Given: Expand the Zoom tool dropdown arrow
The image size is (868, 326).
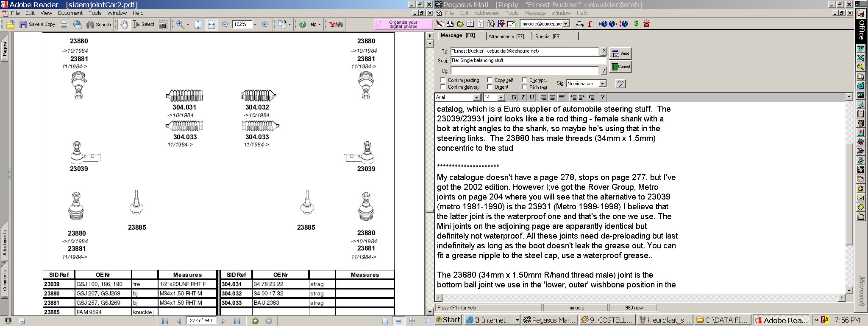Looking at the screenshot, I should [x=188, y=25].
